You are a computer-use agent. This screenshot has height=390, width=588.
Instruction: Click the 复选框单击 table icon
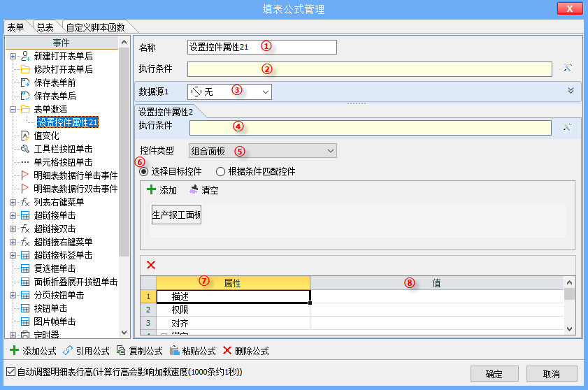coord(25,268)
